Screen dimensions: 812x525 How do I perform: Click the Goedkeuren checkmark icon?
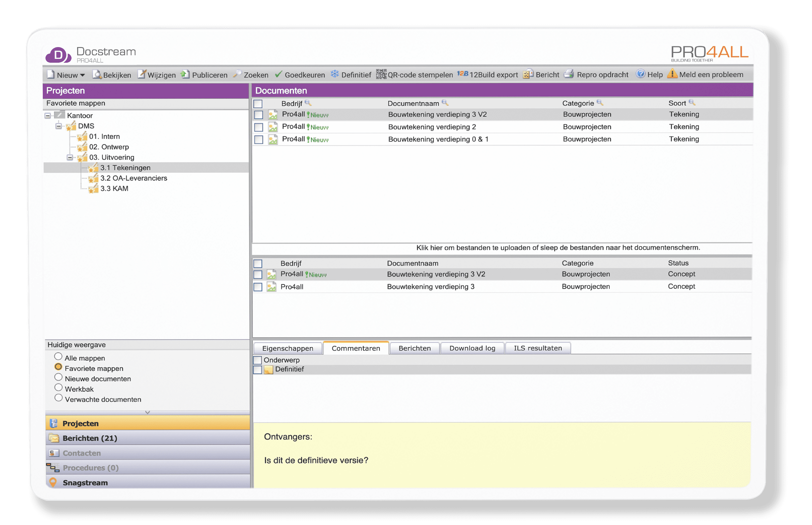point(278,74)
